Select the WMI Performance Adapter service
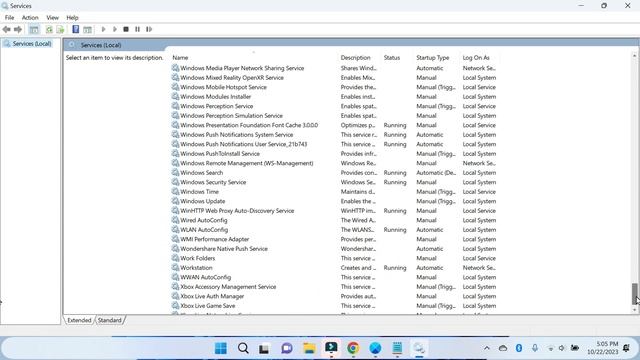640x360 pixels. tap(215, 239)
